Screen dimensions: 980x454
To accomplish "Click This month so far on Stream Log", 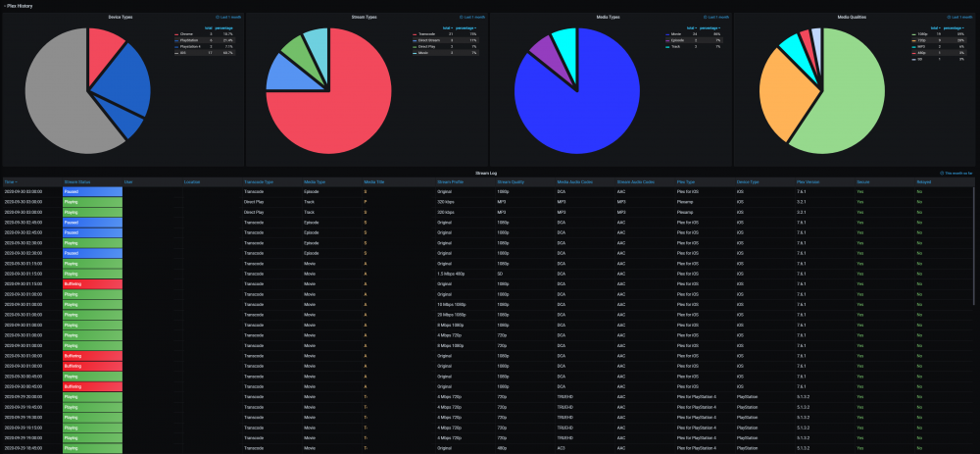I will click(956, 173).
